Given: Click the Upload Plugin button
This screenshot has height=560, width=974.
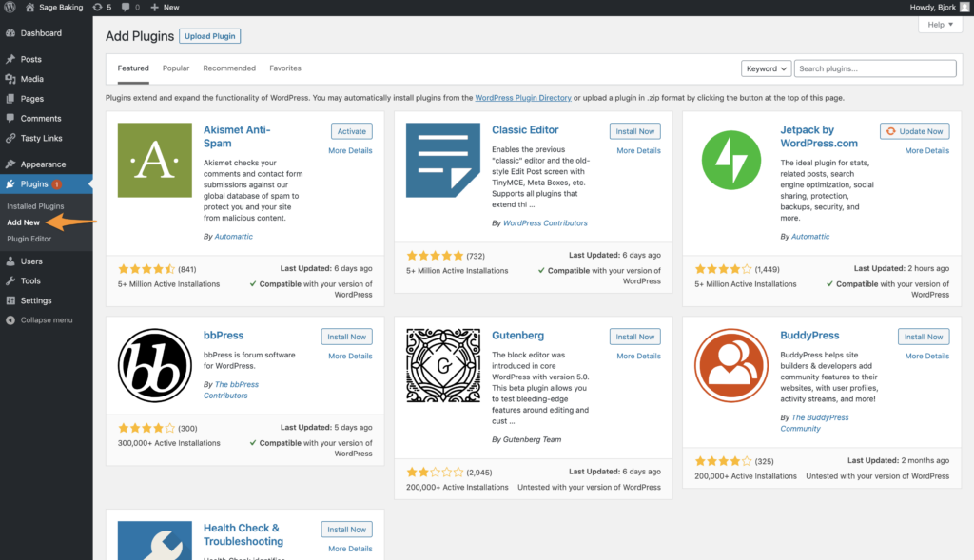Looking at the screenshot, I should tap(210, 36).
